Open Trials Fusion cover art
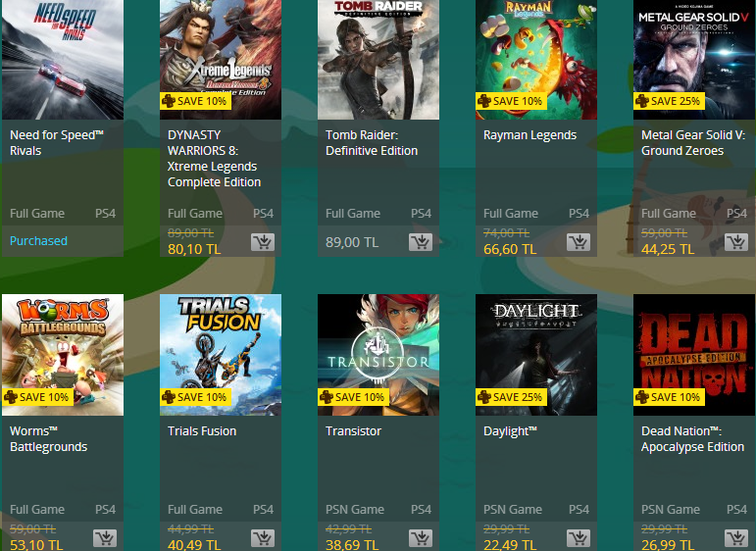The height and width of the screenshot is (551, 756). pyautogui.click(x=221, y=355)
